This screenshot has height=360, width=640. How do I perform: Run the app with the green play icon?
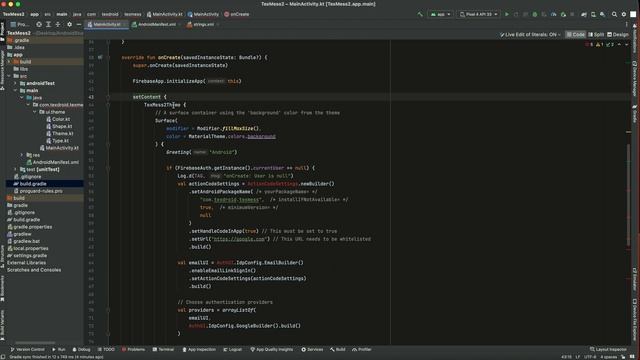pos(507,14)
